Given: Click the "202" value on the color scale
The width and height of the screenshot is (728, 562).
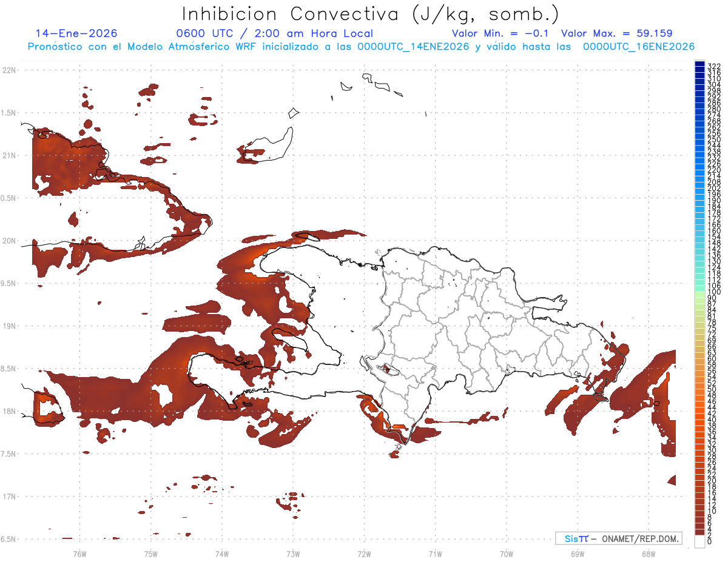Looking at the screenshot, I should click(713, 188).
